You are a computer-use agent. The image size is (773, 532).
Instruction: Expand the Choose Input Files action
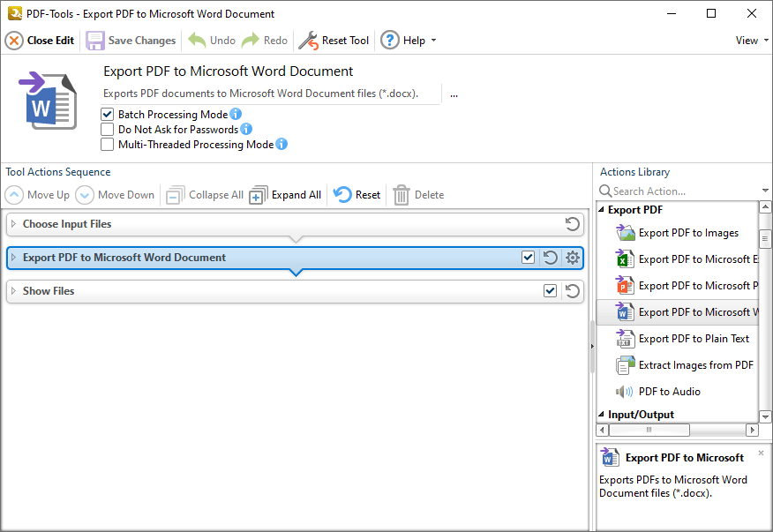click(14, 224)
